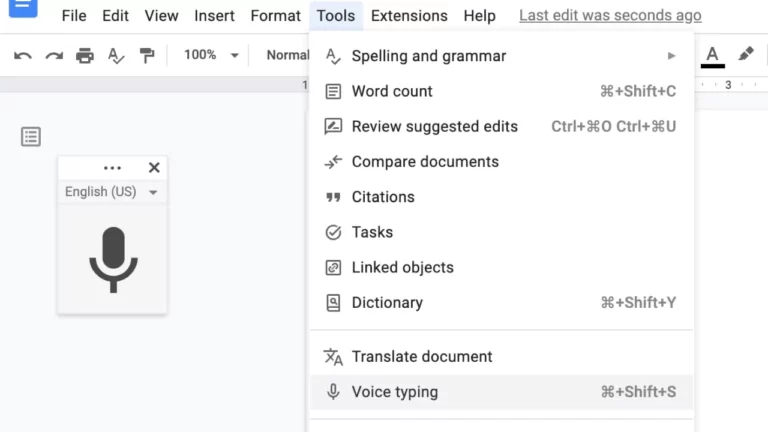Click the ruler marker at 3

pyautogui.click(x=728, y=85)
